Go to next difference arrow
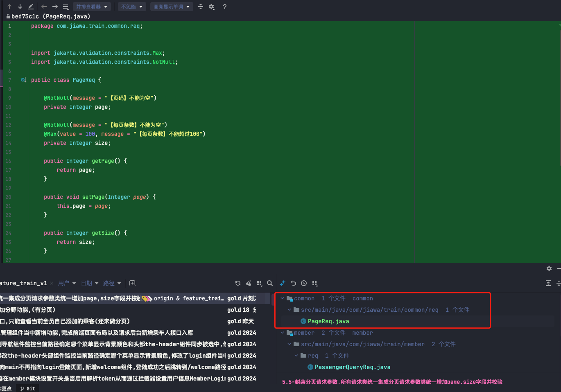The height and width of the screenshot is (392, 561). 20,7
